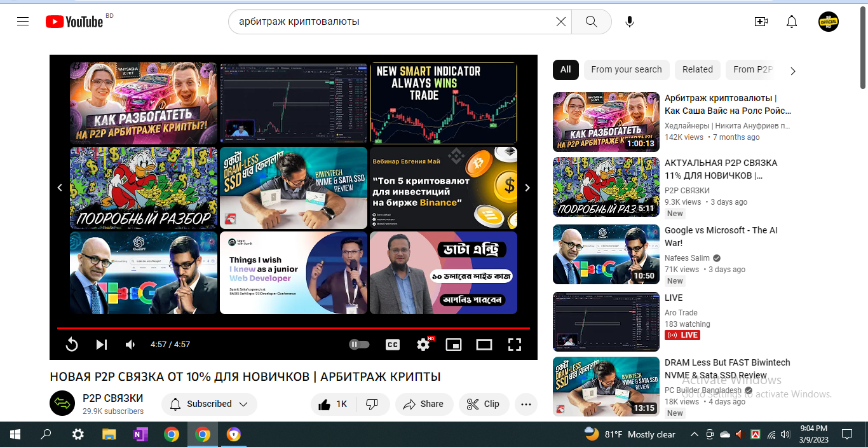The image size is (868, 447).
Task: Toggle closed captions
Action: coord(393,345)
